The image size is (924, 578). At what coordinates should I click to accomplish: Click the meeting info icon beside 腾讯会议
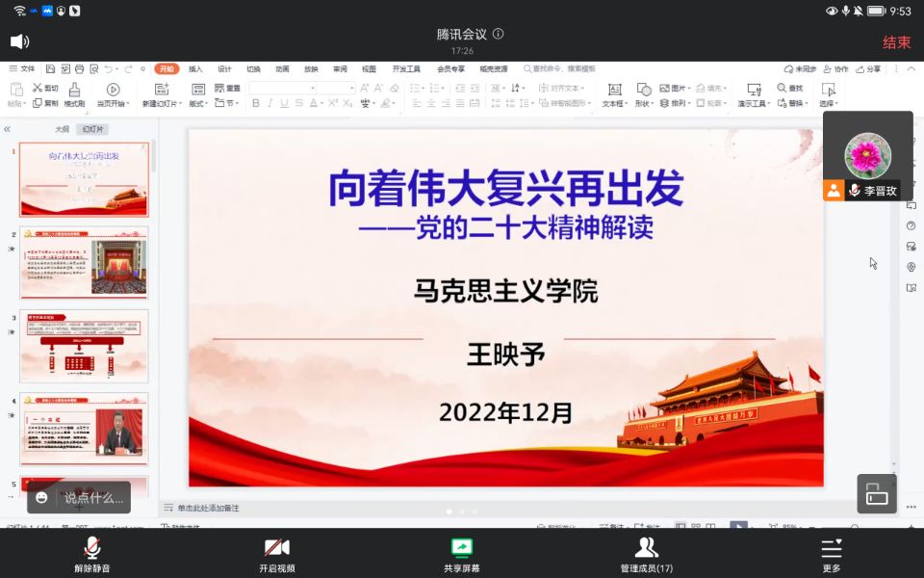tap(499, 34)
